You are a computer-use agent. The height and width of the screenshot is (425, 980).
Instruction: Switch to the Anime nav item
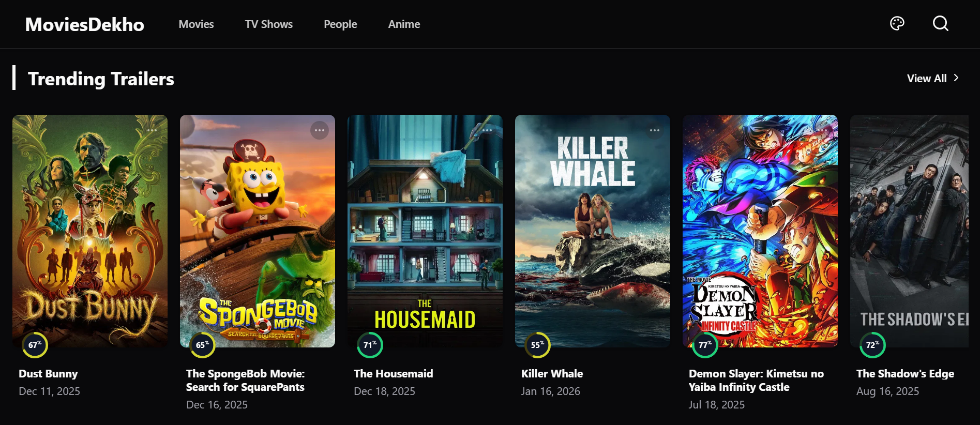[404, 24]
